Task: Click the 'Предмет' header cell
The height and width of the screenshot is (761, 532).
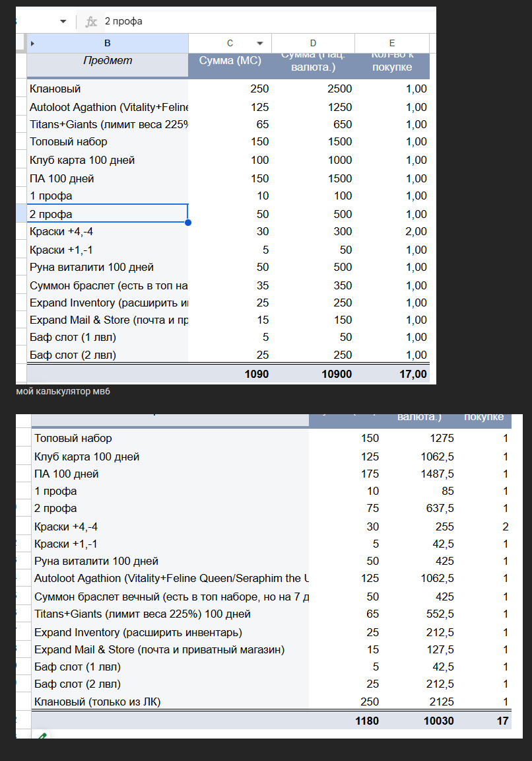Action: pyautogui.click(x=108, y=61)
